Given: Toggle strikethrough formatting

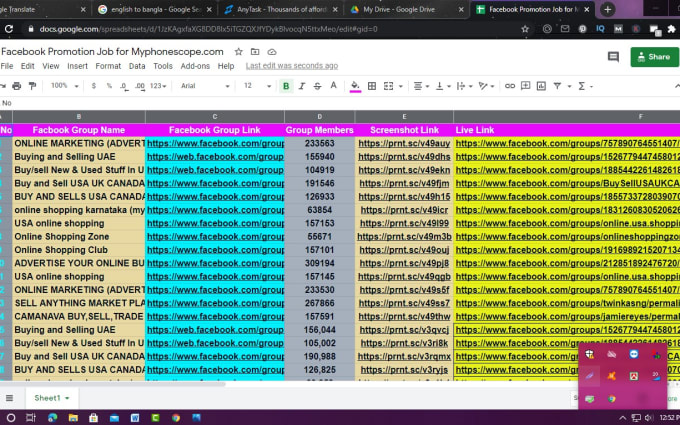Looking at the screenshot, I should tap(317, 86).
